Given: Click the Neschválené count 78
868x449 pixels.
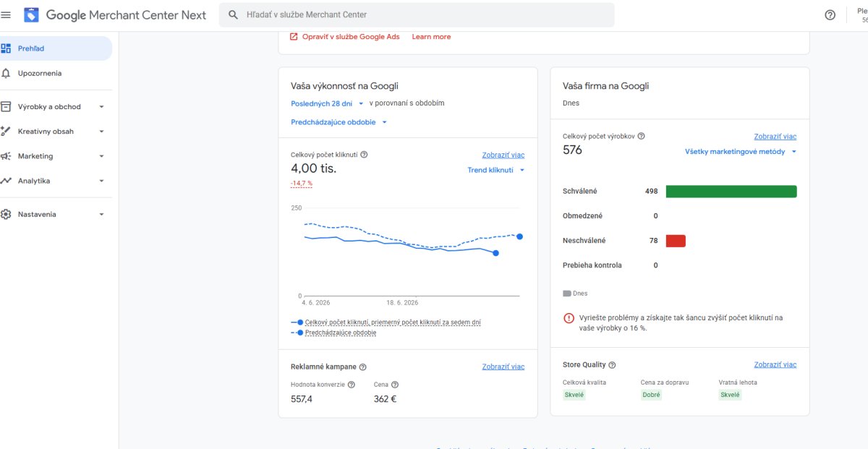Looking at the screenshot, I should (654, 241).
